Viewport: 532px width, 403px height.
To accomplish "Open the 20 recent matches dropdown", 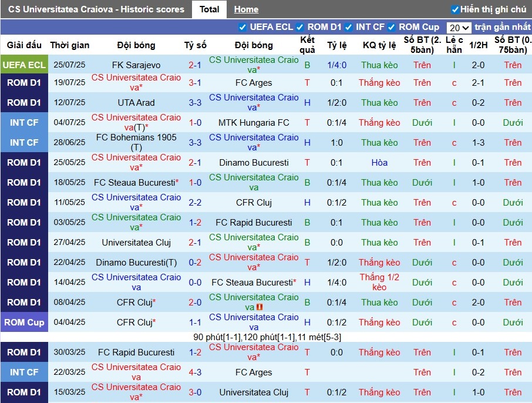I will click(459, 28).
